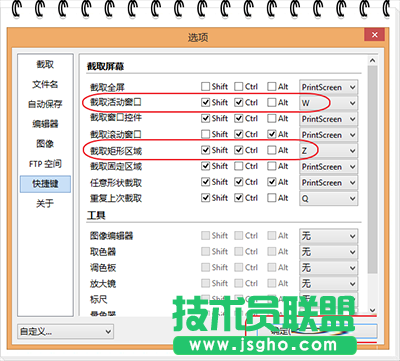Open key dropdown for 任意形状截取
400x361 pixels.
pos(329,183)
